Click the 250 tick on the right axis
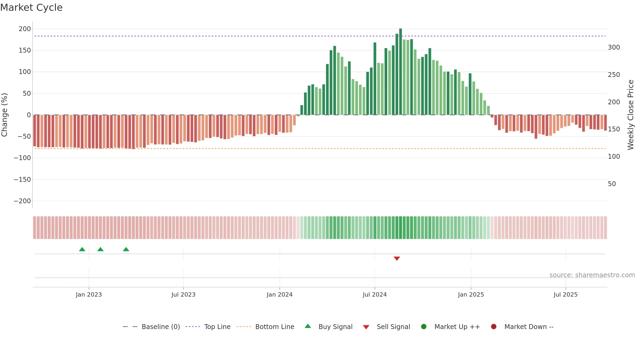644x362 pixels. (614, 75)
